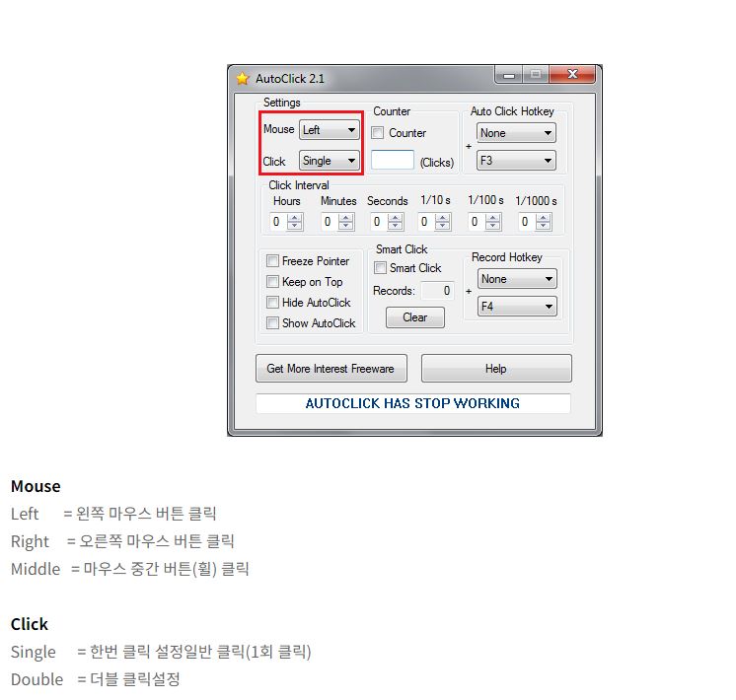Click the Click heading in the article
This screenshot has height=700, width=736.
coord(29,624)
